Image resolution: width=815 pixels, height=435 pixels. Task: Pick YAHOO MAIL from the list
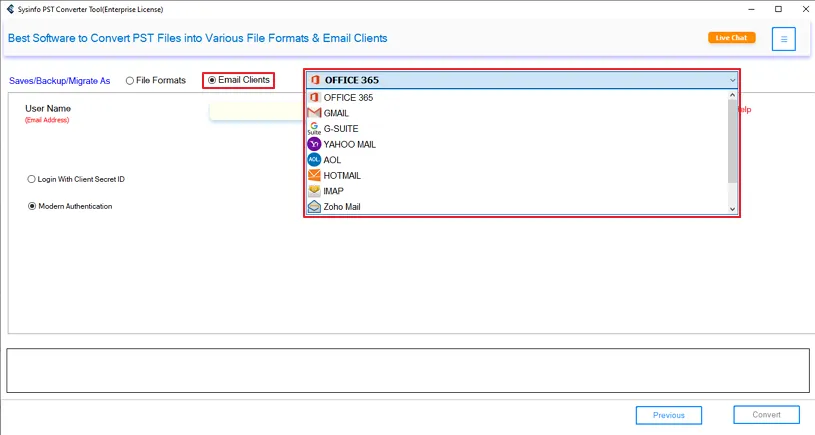(517, 144)
